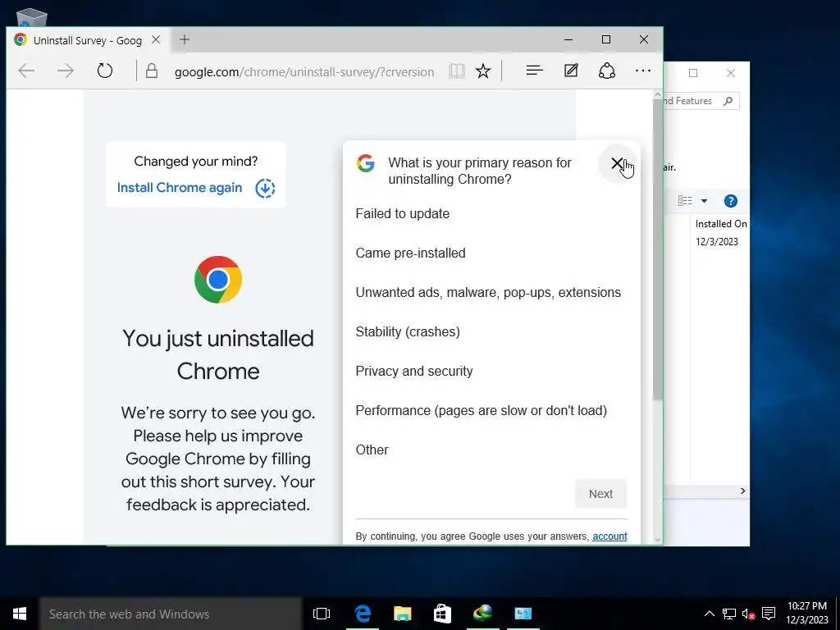Click the address bar URL field
The image size is (840, 630).
point(304,72)
